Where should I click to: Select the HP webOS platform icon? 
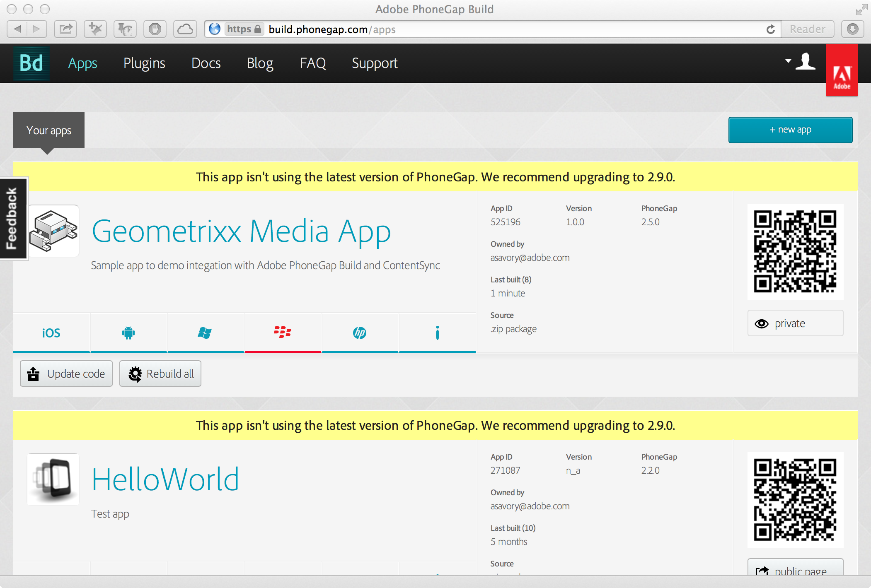[360, 333]
